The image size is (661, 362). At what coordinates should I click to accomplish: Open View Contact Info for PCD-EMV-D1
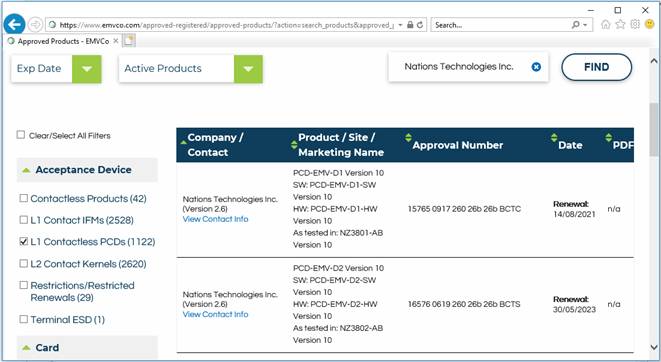(x=215, y=219)
